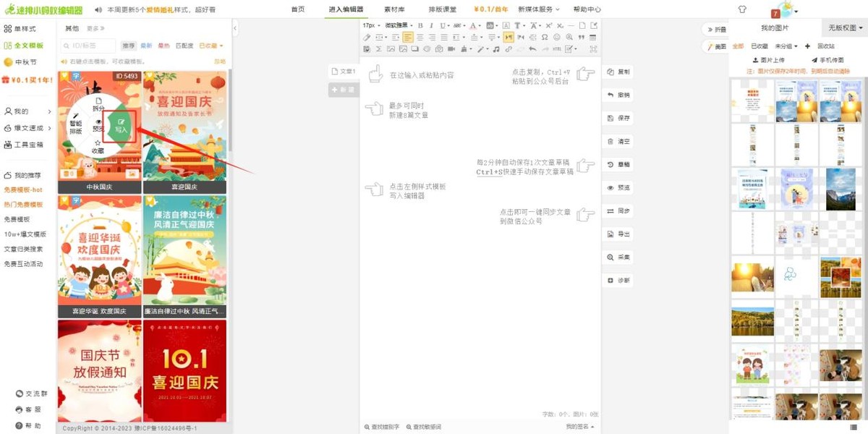The width and height of the screenshot is (868, 434).
Task: Toggle bold formatting in the editor toolbar
Action: coord(421,26)
